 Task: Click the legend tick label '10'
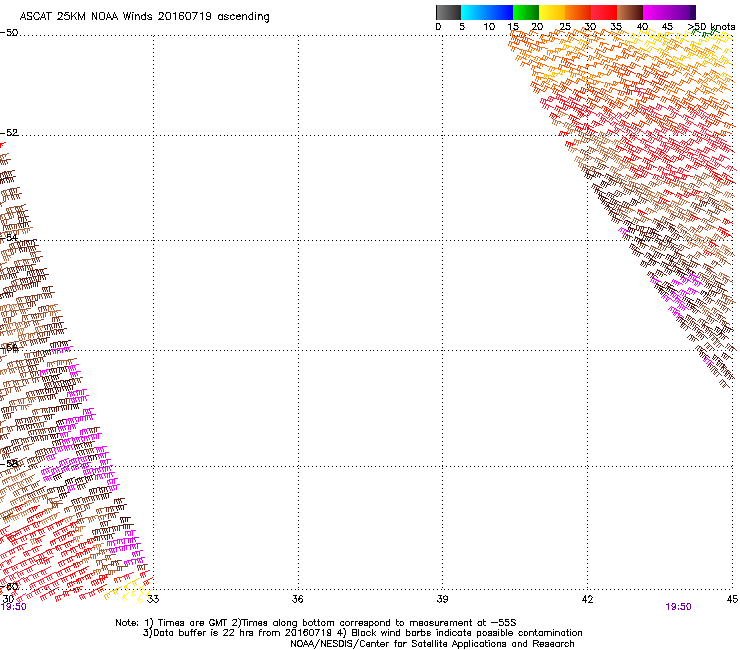tap(489, 26)
